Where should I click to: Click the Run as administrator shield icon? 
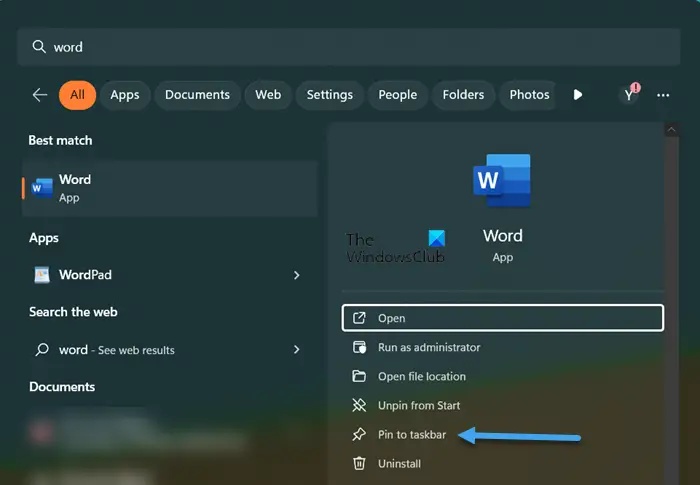point(359,347)
